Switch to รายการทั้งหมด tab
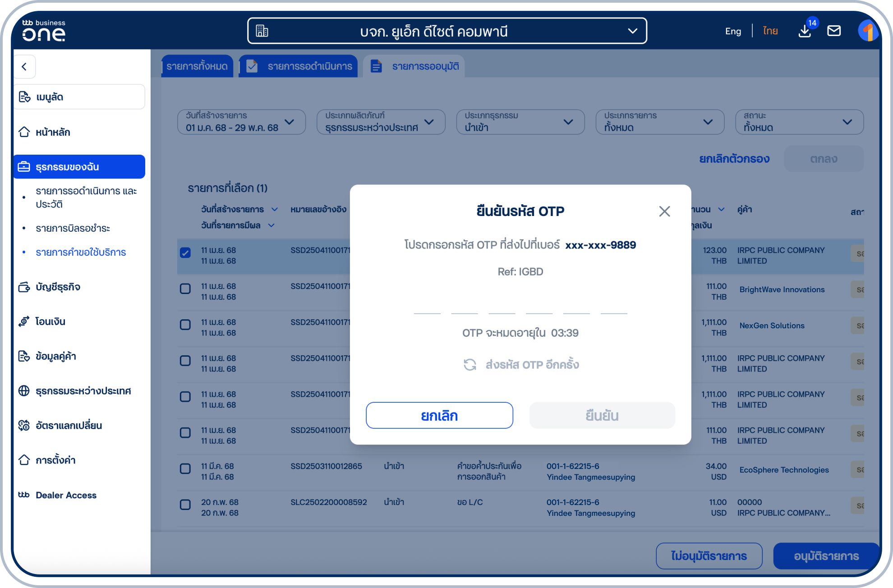893x588 pixels. tap(197, 66)
